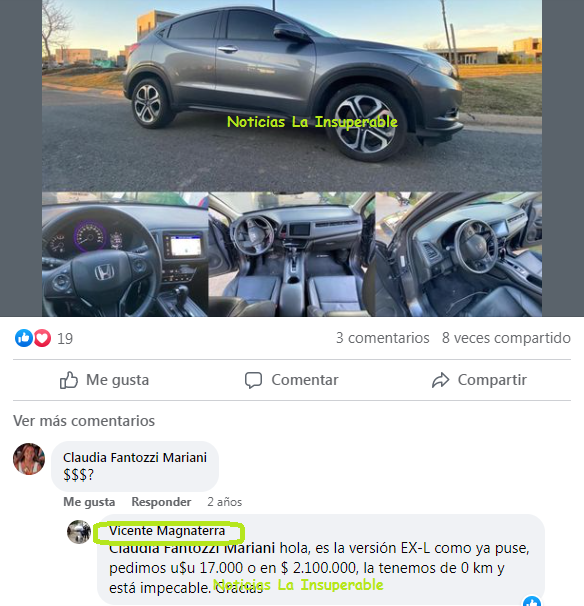
Task: Click the blue like reaction icon
Action: click(24, 338)
